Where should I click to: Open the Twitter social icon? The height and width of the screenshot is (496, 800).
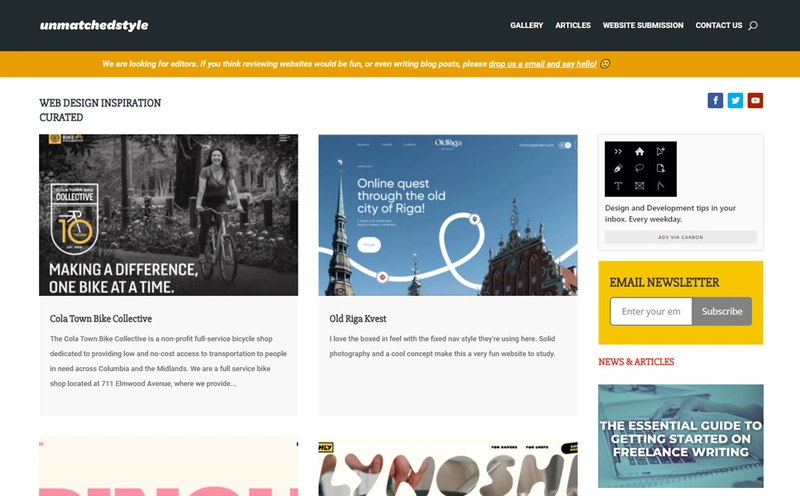point(735,101)
